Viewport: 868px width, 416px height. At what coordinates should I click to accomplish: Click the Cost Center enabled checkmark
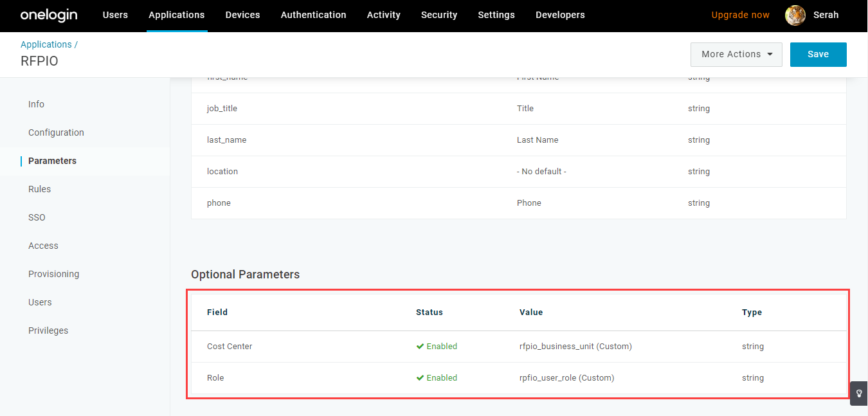point(420,347)
